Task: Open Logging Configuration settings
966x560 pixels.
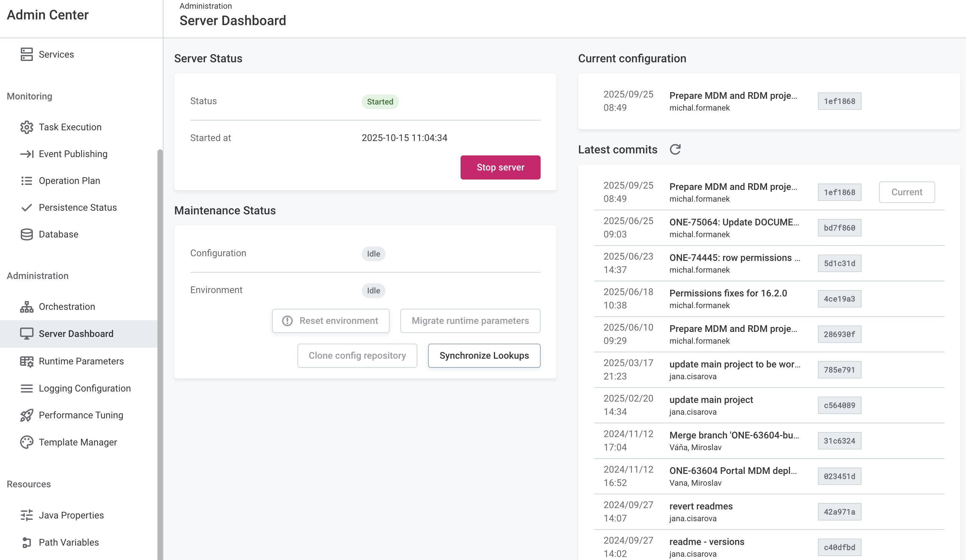Action: point(85,388)
